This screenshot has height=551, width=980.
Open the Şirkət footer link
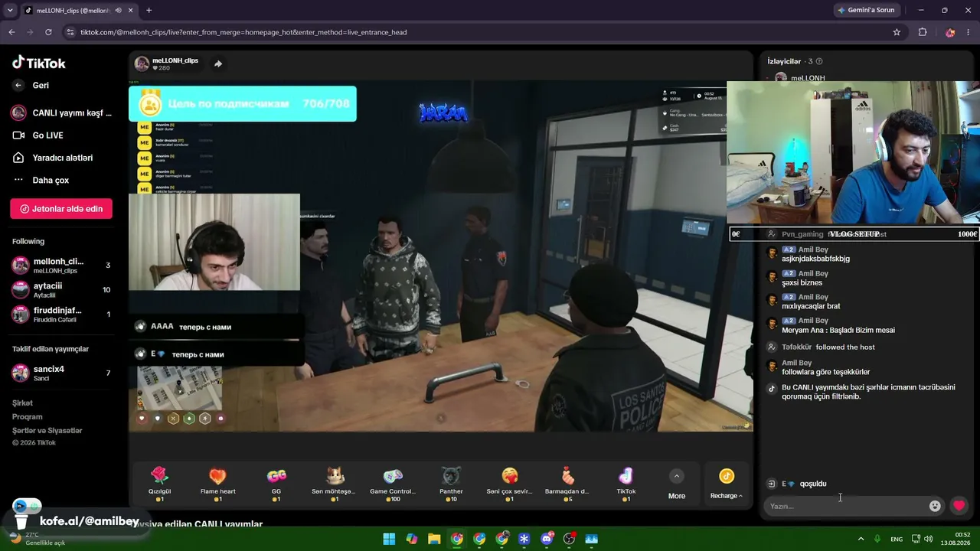[x=22, y=403]
